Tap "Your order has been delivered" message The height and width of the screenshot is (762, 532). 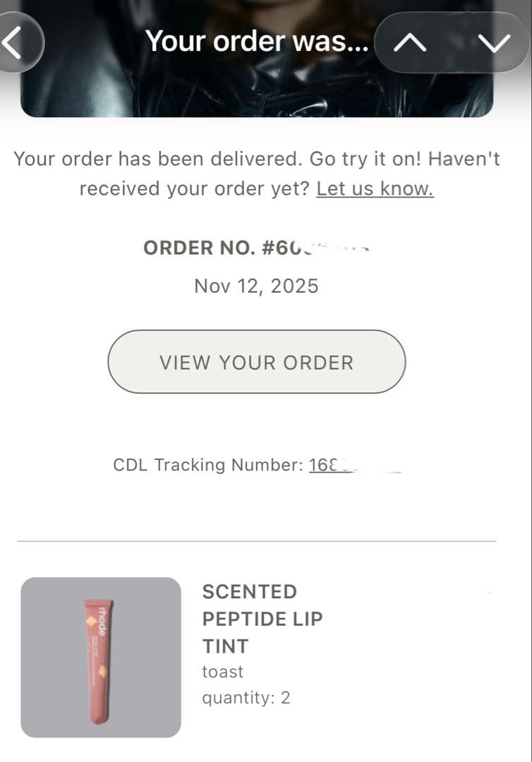(x=158, y=159)
